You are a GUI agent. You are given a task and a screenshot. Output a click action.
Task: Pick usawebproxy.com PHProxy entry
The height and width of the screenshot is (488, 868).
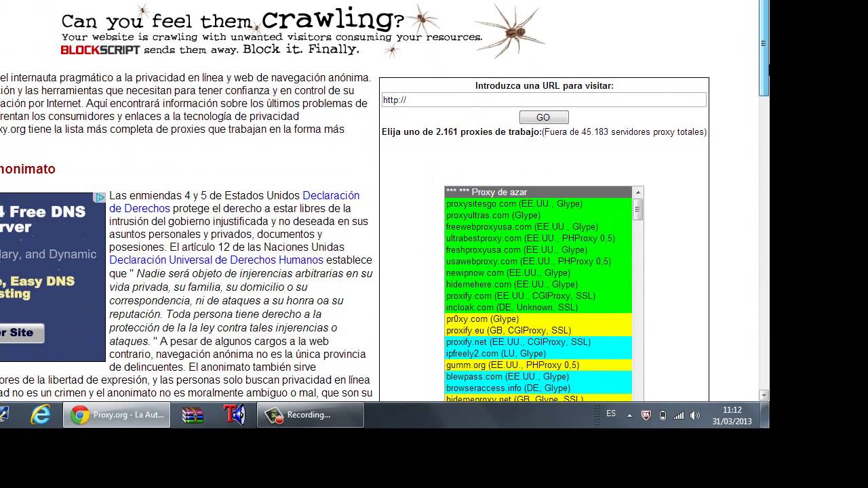point(538,261)
